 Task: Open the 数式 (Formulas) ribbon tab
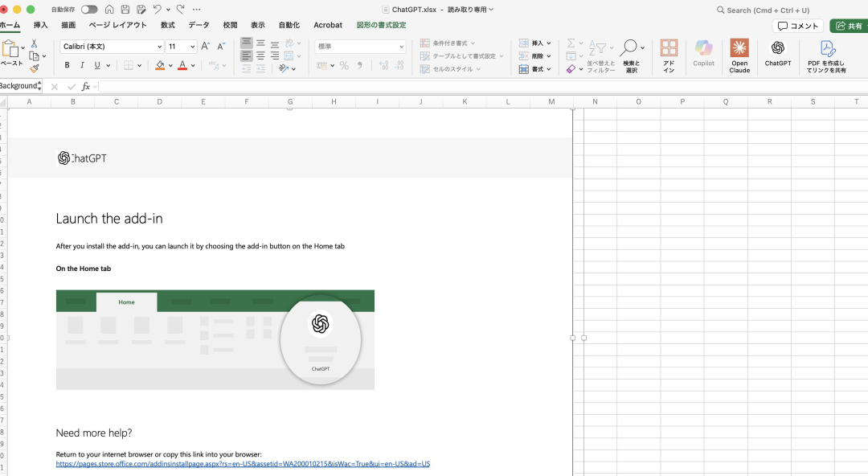pos(167,25)
